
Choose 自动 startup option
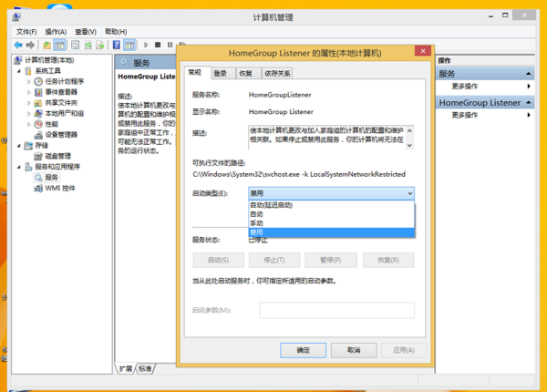[332, 214]
